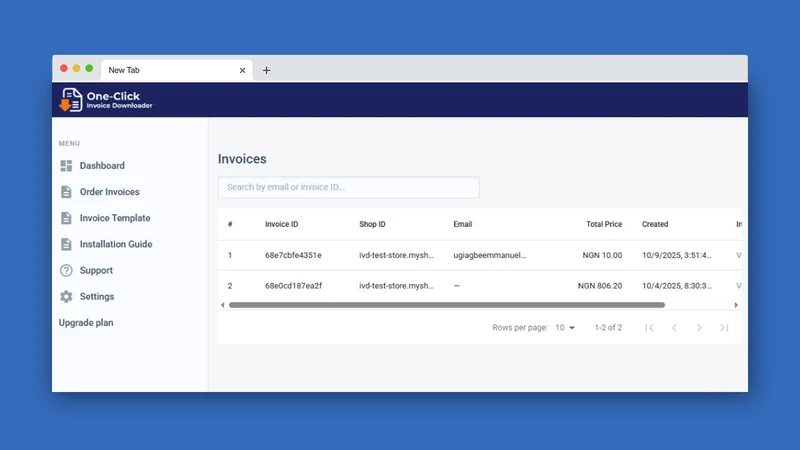Click the Support question-mark icon
The height and width of the screenshot is (450, 800).
[66, 270]
